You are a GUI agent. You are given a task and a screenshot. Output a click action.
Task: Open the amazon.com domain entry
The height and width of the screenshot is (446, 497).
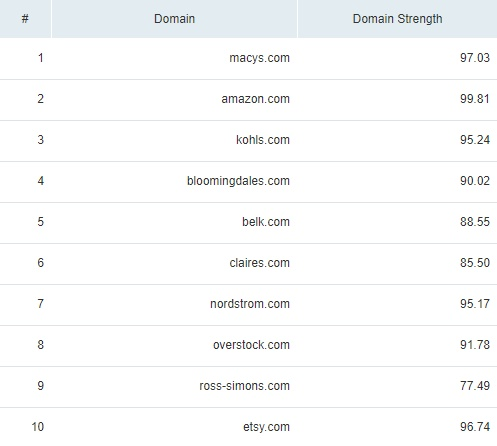tap(255, 99)
